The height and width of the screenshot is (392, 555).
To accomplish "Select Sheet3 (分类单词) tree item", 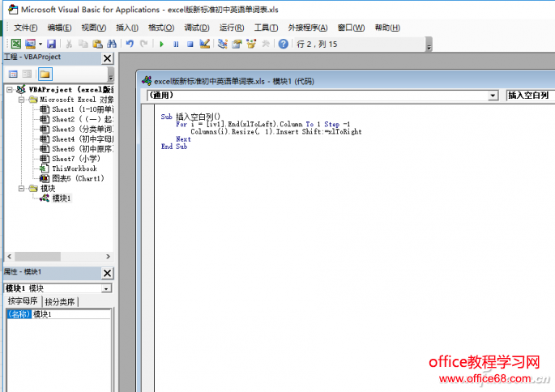I will [x=76, y=129].
